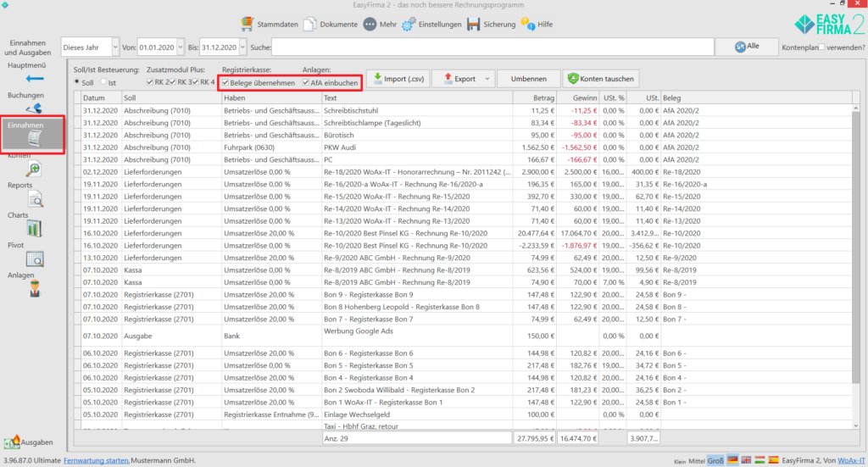Click the Von date field 01.01.2020
This screenshot has width=868, height=467.
click(157, 47)
